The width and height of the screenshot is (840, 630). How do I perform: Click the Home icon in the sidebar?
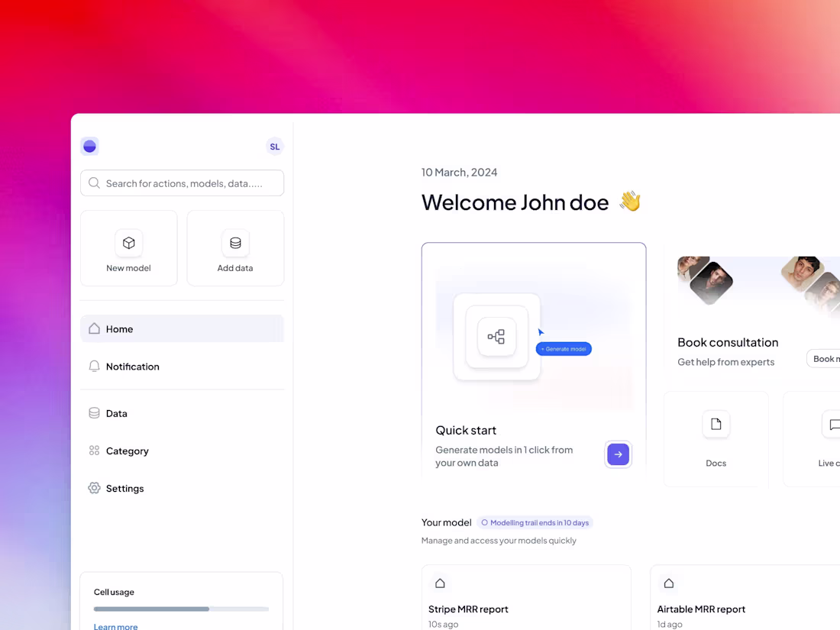[x=94, y=328]
